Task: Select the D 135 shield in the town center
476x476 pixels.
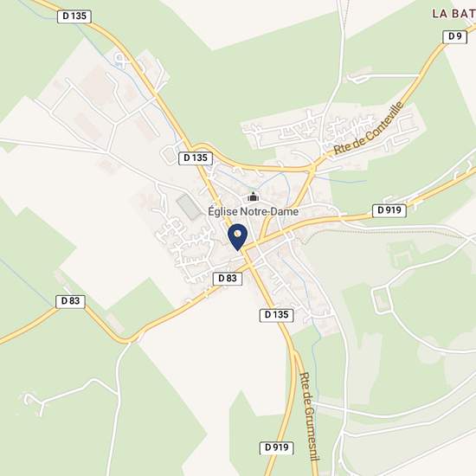Action: [196, 158]
